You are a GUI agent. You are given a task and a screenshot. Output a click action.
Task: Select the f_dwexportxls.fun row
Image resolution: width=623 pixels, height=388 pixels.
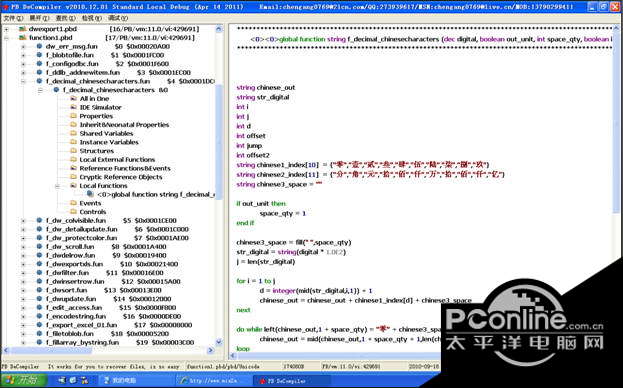pos(112,264)
